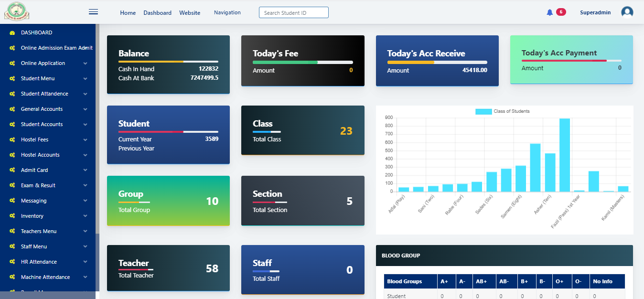The height and width of the screenshot is (299, 644).
Task: Click the Student Menu sidebar icon
Action: pyautogui.click(x=12, y=79)
